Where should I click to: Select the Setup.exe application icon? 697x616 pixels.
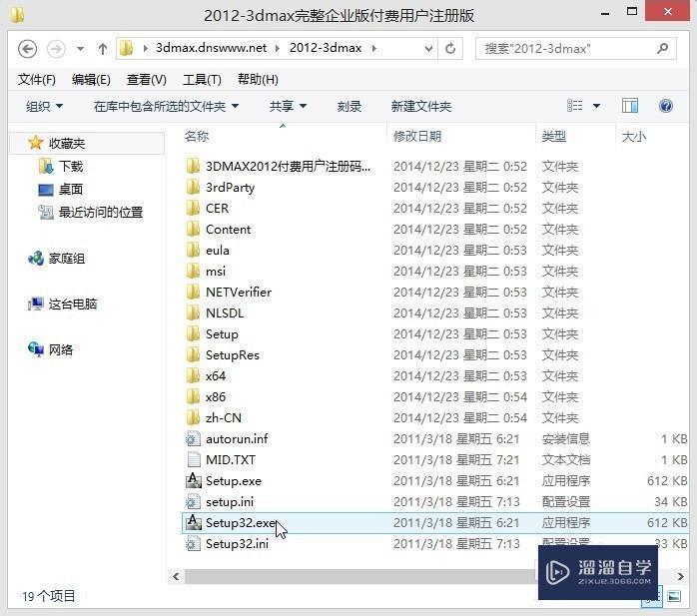coord(193,480)
